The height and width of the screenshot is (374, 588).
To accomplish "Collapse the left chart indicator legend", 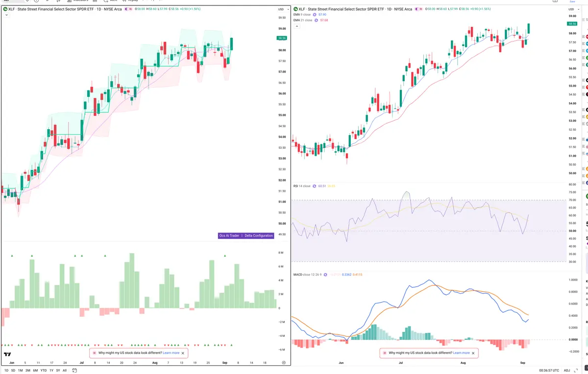I will 6,15.
